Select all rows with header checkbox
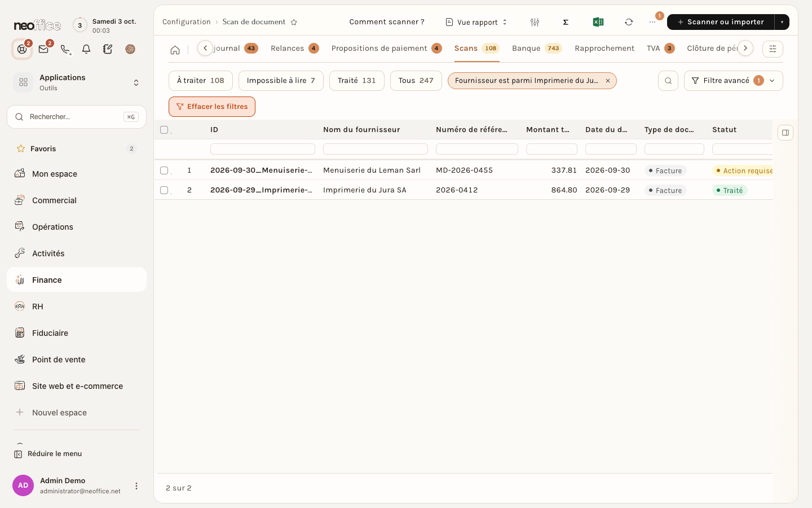 pos(164,130)
